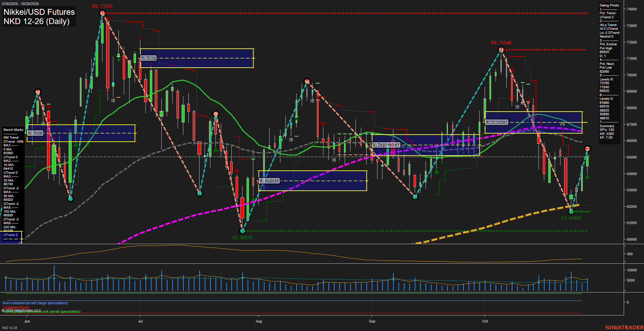
Task: Click the 10000 volume axis label
Action: pyautogui.click(x=632, y=270)
